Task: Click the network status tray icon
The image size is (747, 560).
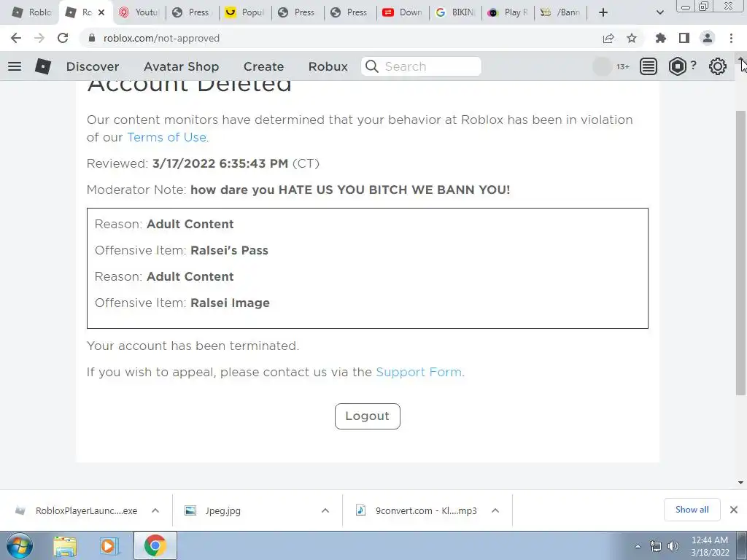Action: tap(656, 546)
